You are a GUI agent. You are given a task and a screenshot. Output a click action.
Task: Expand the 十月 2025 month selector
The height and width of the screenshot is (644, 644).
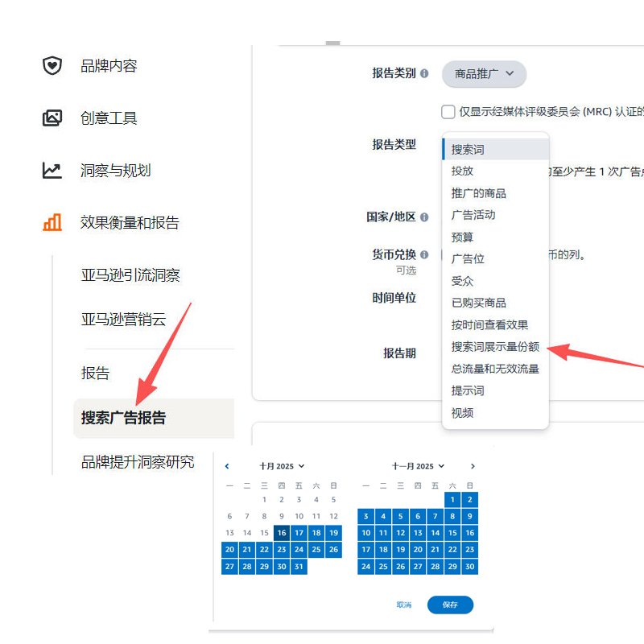coord(282,466)
